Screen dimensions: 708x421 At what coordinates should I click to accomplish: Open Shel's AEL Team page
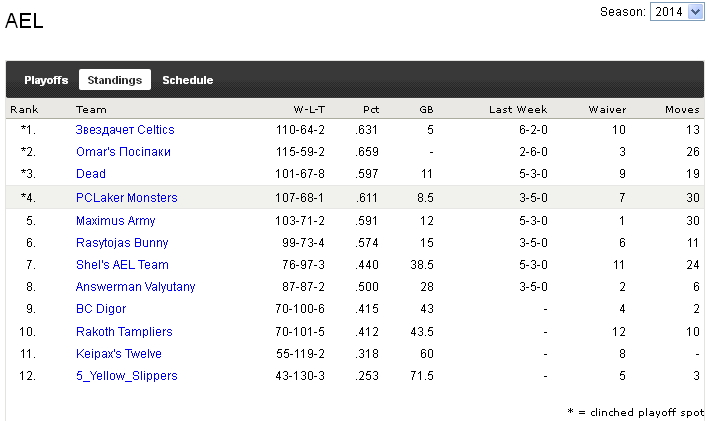[122, 265]
